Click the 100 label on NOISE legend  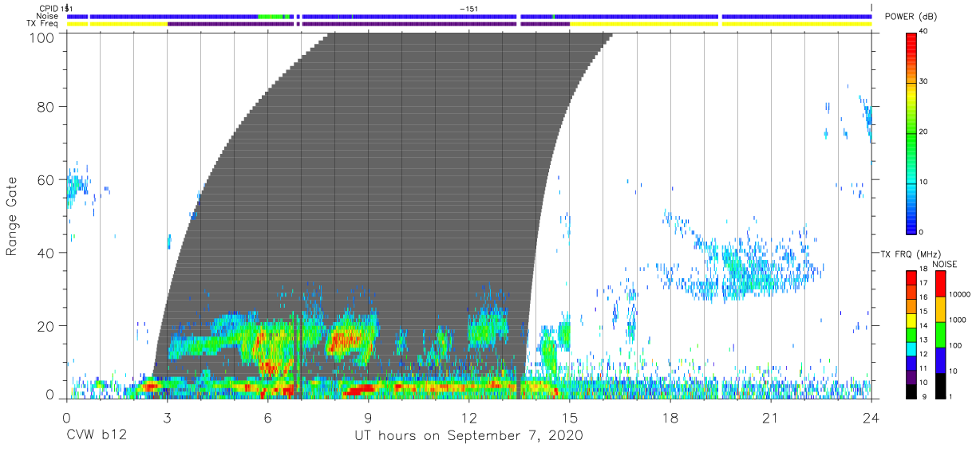[x=954, y=346]
